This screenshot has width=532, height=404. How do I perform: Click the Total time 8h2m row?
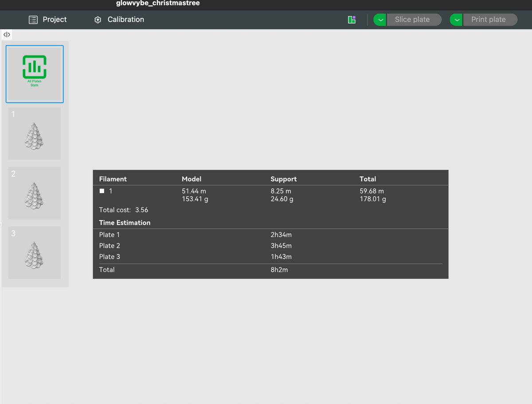pyautogui.click(x=270, y=270)
